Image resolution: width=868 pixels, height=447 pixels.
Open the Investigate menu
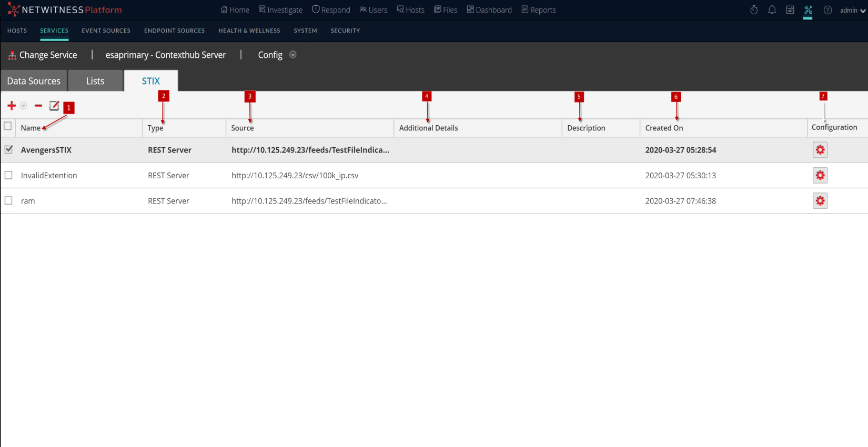280,10
